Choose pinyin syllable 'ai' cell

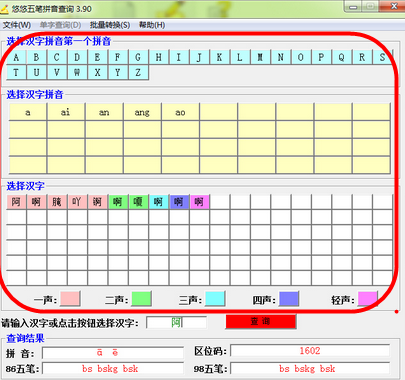click(x=66, y=112)
